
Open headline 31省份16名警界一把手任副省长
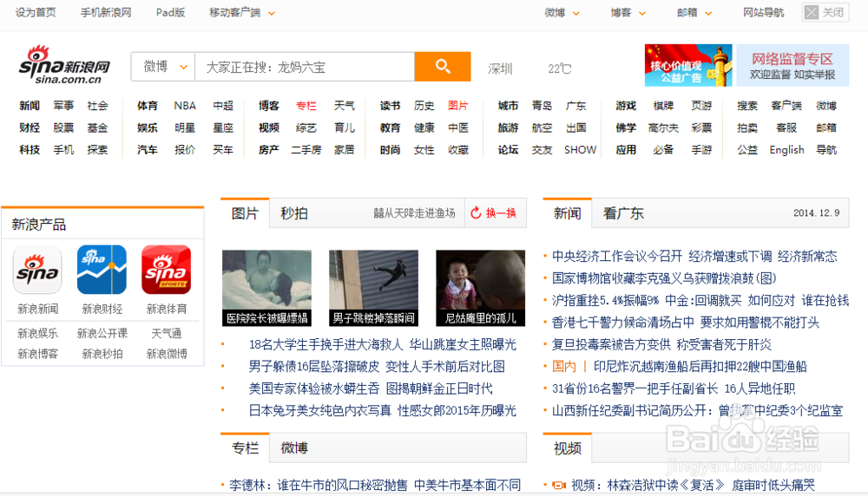[635, 388]
